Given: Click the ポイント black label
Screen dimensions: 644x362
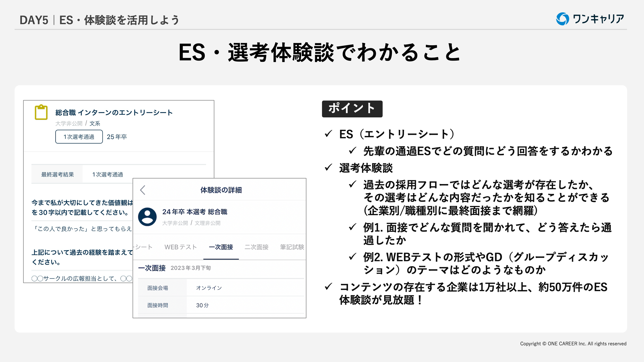Looking at the screenshot, I should (352, 109).
